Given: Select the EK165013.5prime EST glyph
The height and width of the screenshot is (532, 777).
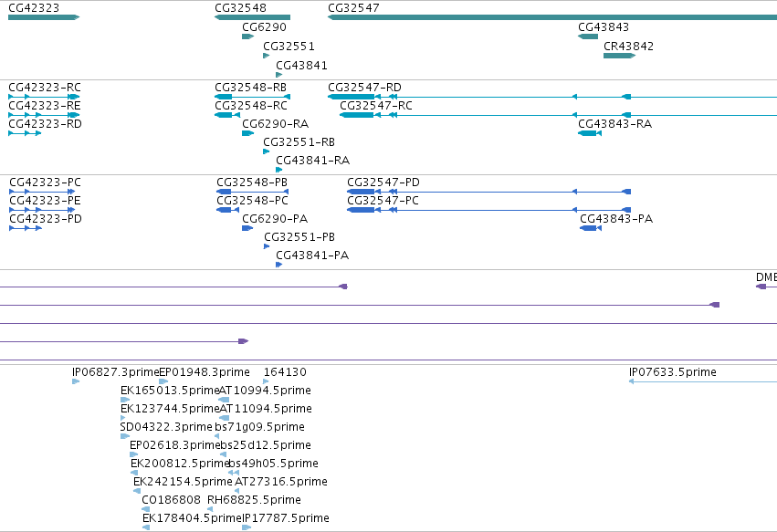Looking at the screenshot, I should (x=125, y=400).
